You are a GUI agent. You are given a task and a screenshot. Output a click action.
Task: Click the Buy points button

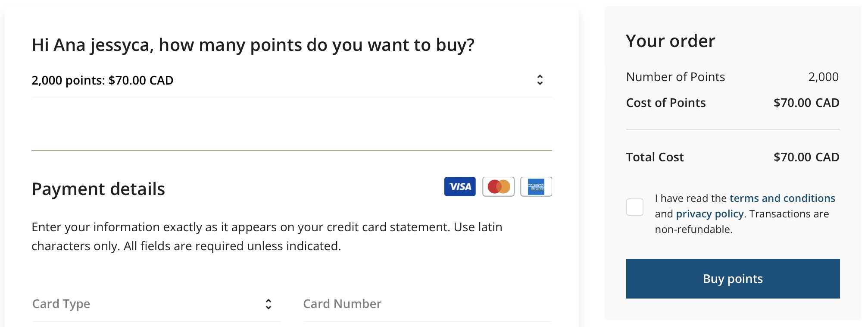pos(733,279)
